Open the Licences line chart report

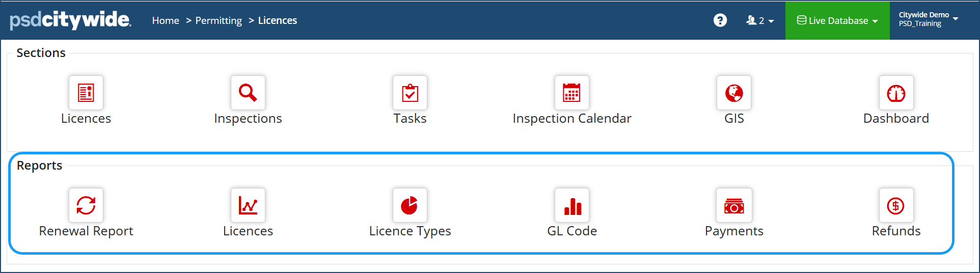click(248, 205)
